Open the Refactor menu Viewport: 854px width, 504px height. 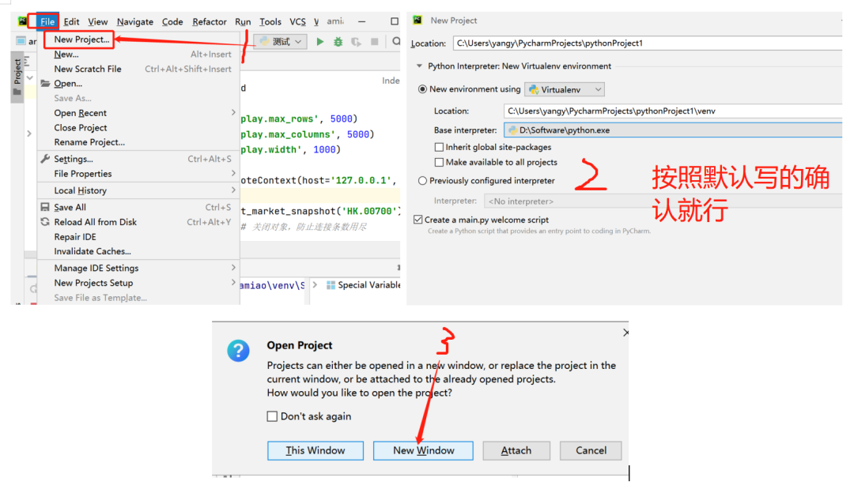click(209, 22)
